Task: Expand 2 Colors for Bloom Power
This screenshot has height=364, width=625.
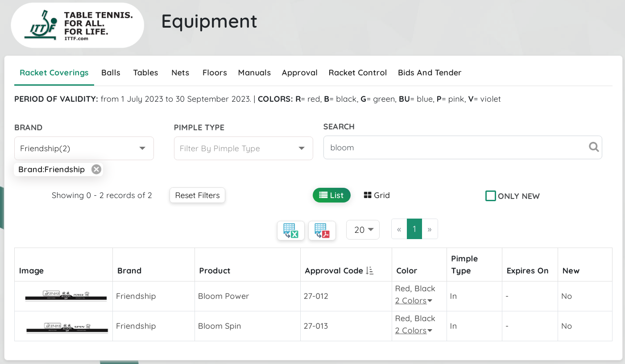Action: pos(414,301)
